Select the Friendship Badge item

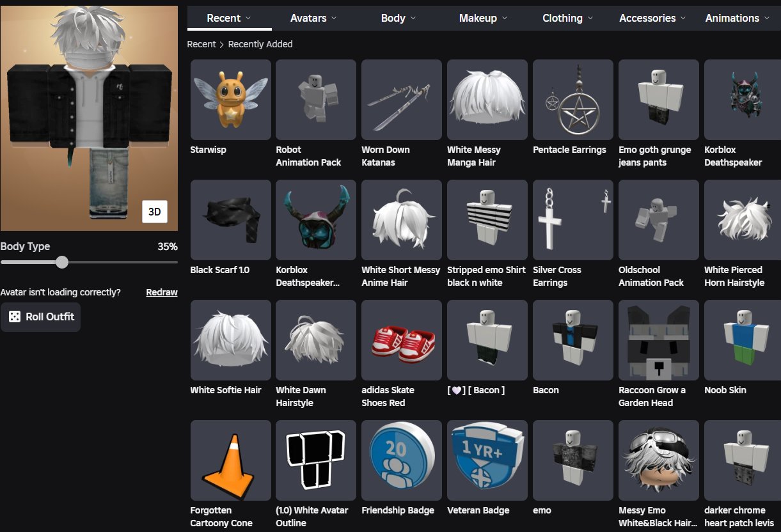tap(402, 460)
